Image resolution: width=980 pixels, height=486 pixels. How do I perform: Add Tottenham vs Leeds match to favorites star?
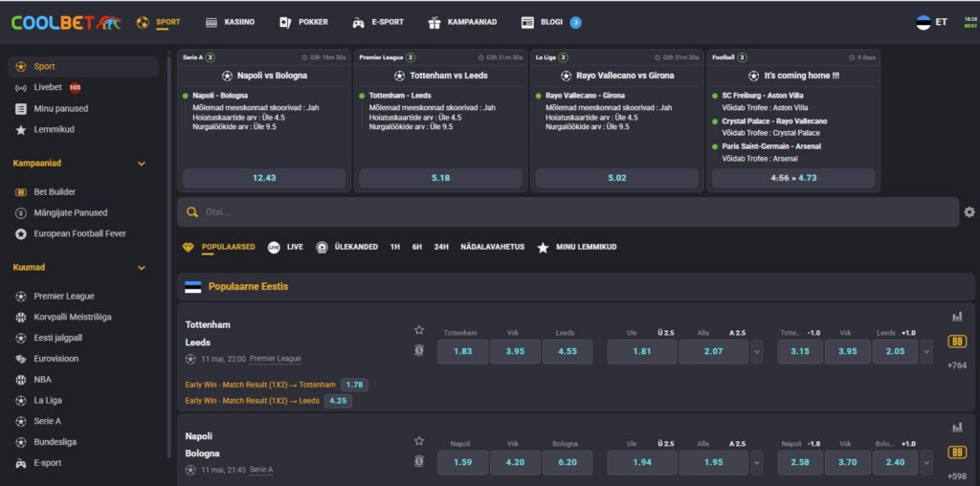point(419,330)
